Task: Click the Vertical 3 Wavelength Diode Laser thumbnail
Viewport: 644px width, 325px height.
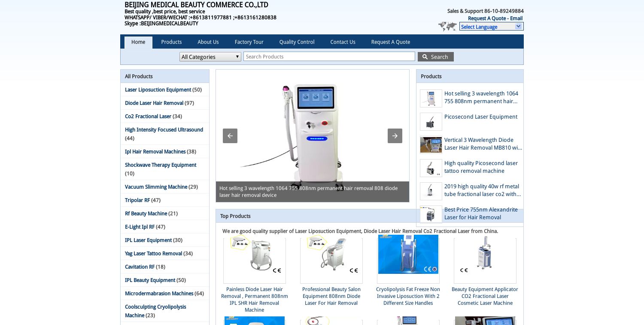Action: click(x=431, y=145)
